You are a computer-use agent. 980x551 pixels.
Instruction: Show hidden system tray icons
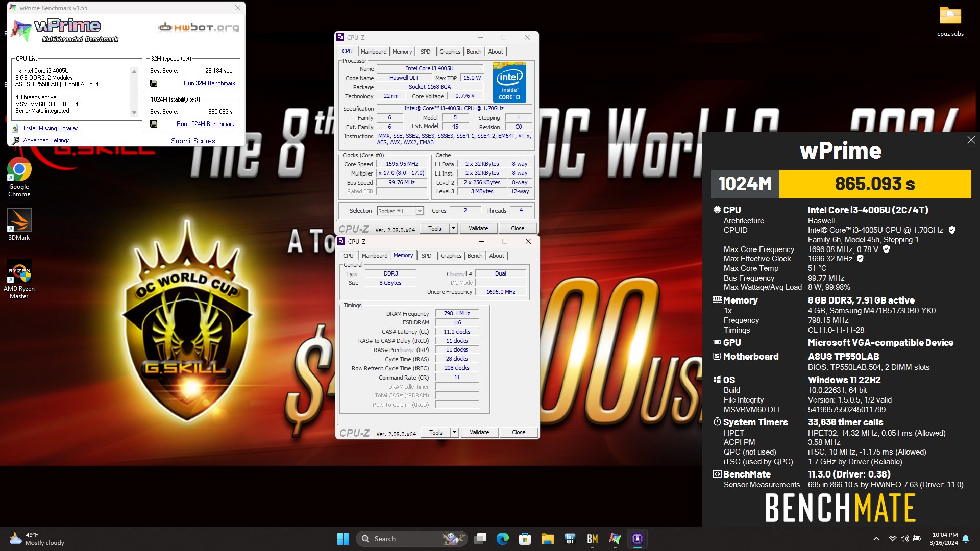pos(876,539)
